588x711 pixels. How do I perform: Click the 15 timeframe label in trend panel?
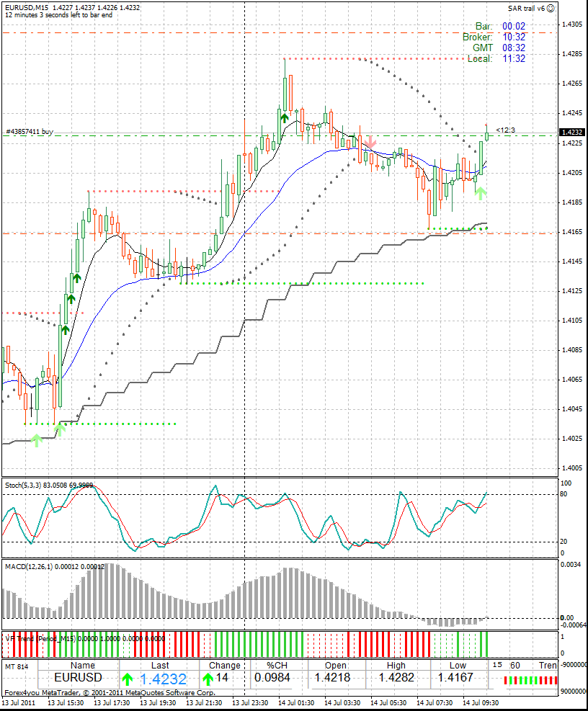coord(497,665)
